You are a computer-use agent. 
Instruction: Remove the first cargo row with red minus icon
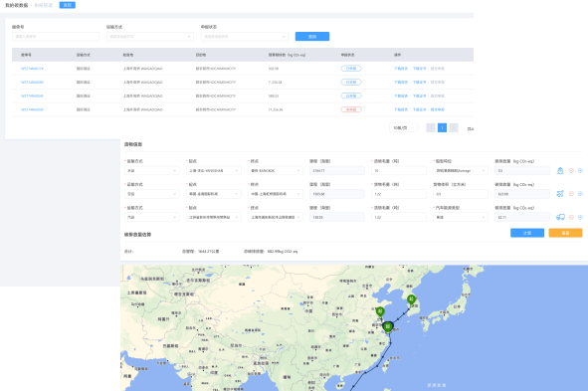coord(571,170)
